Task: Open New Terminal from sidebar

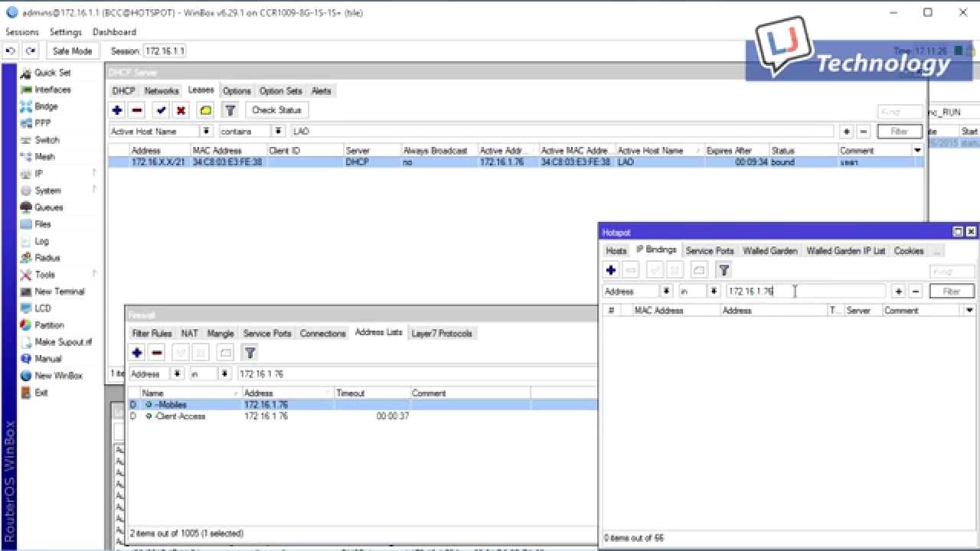Action: pyautogui.click(x=59, y=292)
